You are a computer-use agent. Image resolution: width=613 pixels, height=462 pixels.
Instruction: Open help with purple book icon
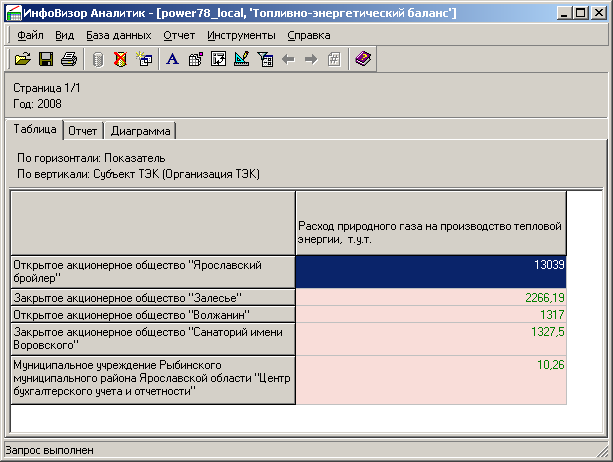click(x=363, y=59)
